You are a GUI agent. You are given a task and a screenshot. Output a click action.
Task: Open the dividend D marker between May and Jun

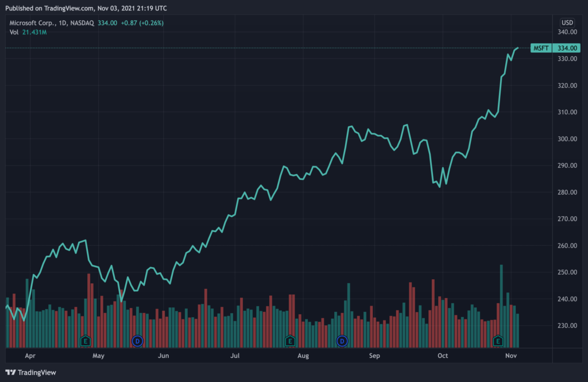pos(138,341)
